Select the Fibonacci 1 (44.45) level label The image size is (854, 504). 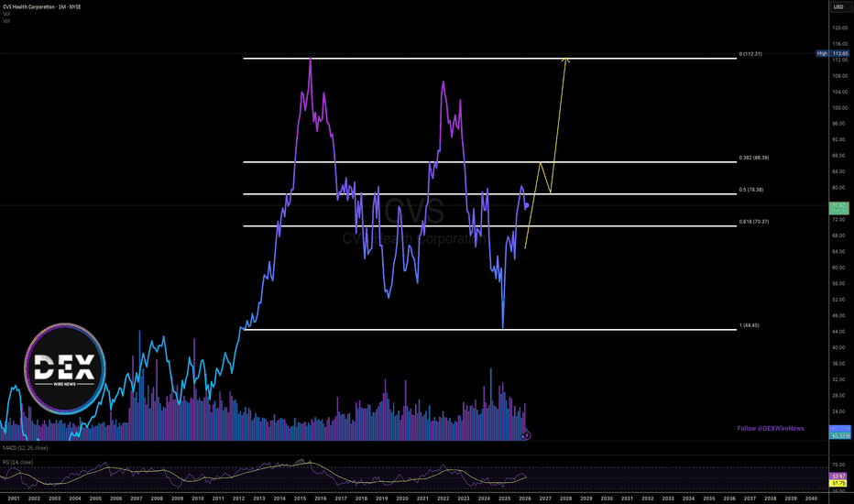tap(749, 325)
